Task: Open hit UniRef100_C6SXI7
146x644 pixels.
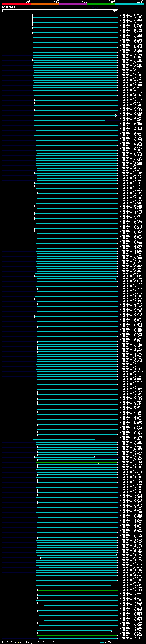Action: click(131, 22)
